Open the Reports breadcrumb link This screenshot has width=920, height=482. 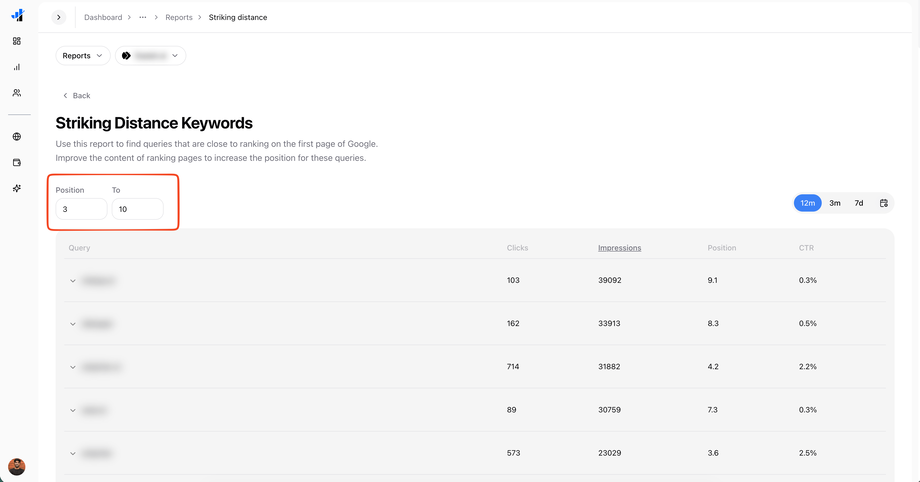(x=179, y=17)
